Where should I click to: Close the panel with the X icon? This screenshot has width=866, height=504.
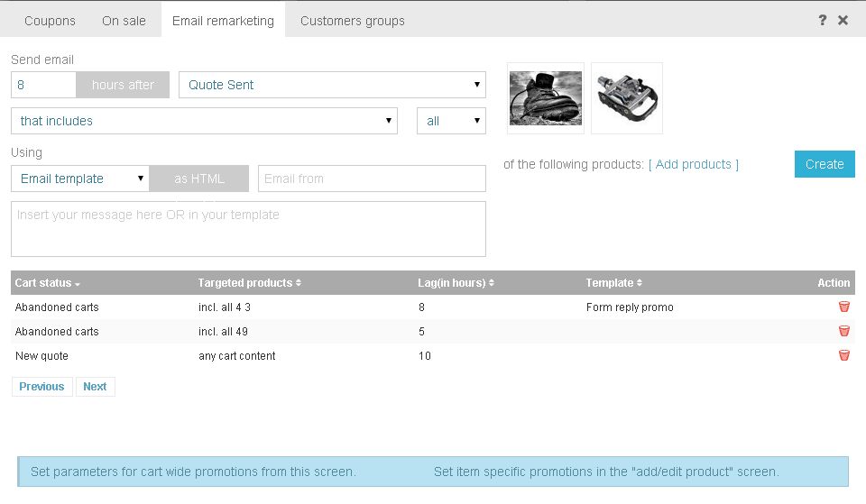point(843,20)
